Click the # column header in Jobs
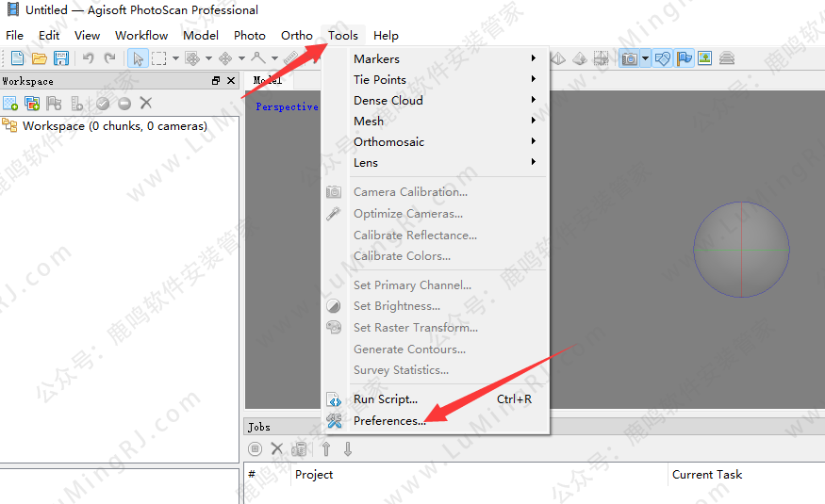 tap(267, 475)
